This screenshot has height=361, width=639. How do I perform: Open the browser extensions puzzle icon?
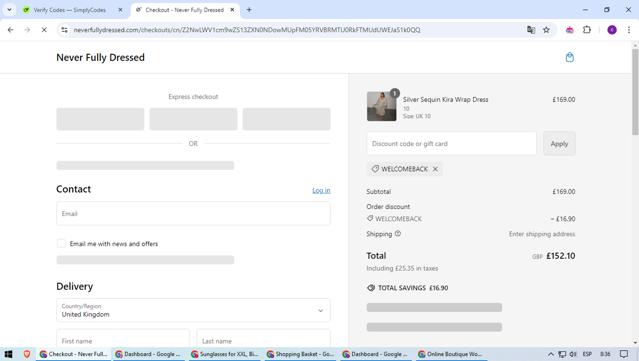coord(587,30)
